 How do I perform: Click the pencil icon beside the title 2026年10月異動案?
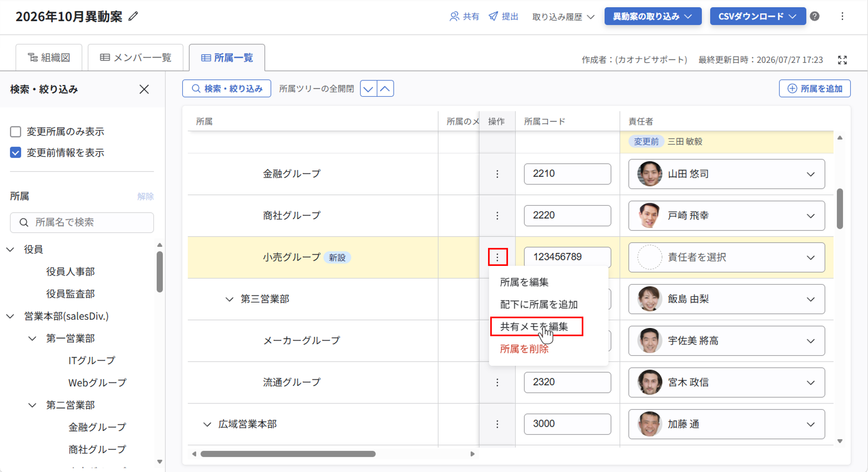click(x=133, y=16)
